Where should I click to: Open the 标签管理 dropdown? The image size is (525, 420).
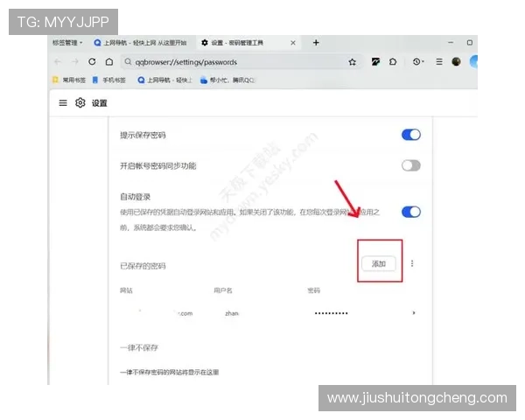[x=66, y=42]
